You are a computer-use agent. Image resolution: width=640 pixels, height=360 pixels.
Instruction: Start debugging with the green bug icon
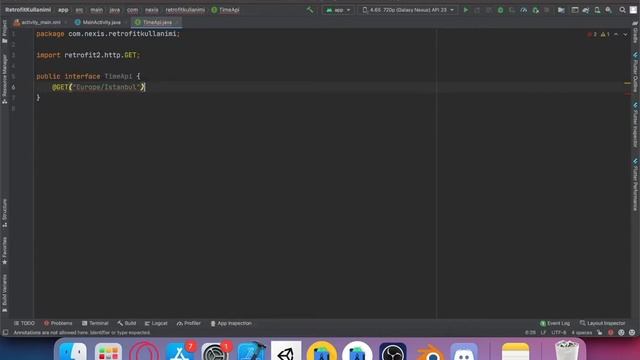coord(500,10)
